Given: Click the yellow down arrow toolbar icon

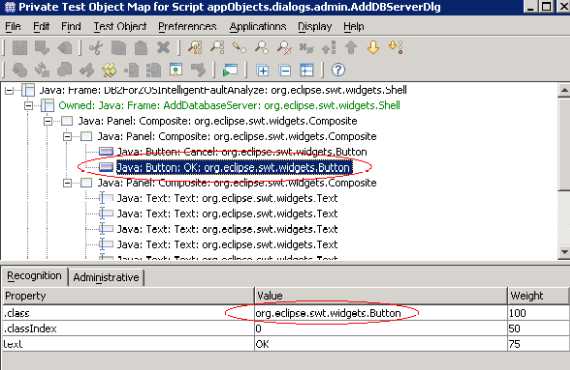Looking at the screenshot, I should coord(373,48).
